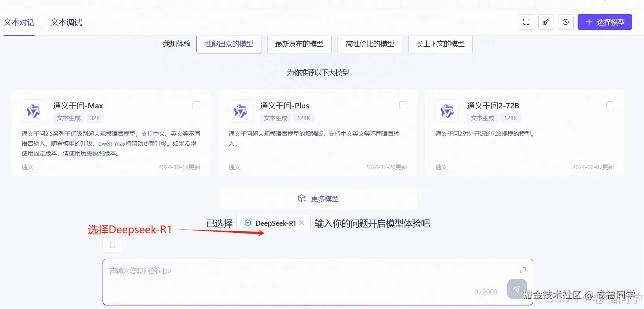The width and height of the screenshot is (644, 309).
Task: Click the 0/2000 character counter
Action: click(x=486, y=292)
